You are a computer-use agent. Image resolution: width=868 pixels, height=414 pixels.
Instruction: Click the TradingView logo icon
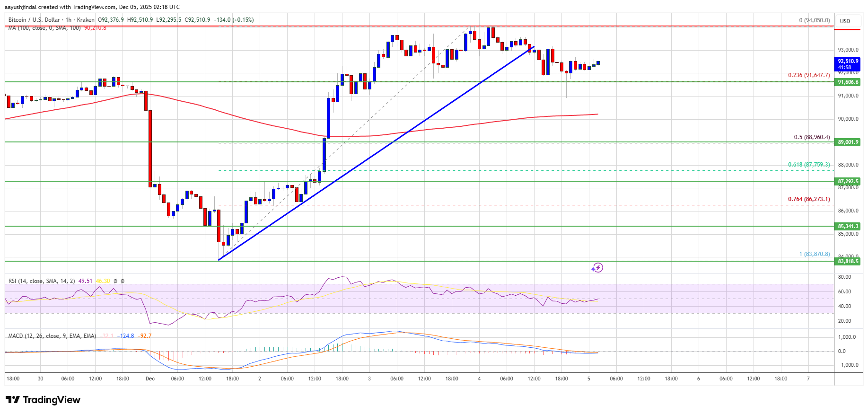click(x=13, y=400)
